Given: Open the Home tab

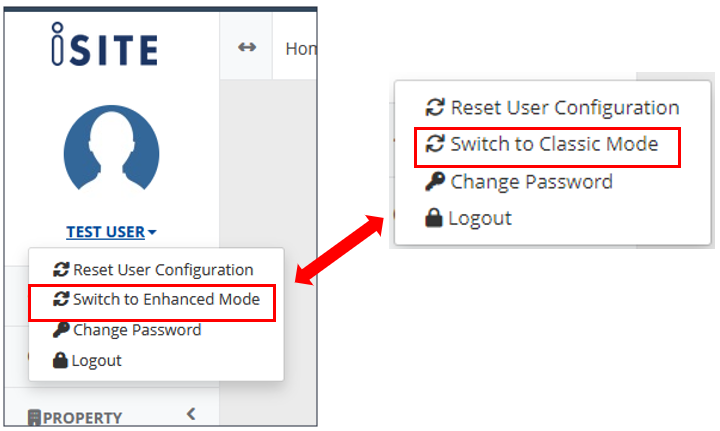Looking at the screenshot, I should (x=301, y=48).
